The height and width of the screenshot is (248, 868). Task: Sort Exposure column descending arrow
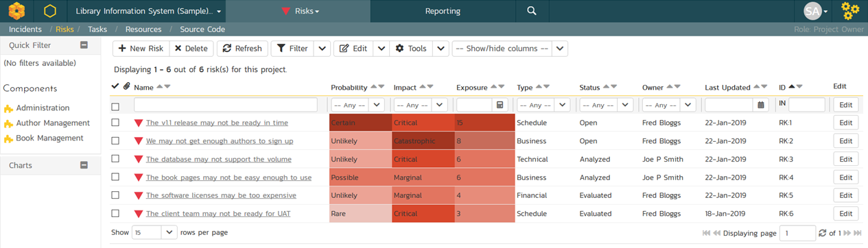click(x=502, y=87)
